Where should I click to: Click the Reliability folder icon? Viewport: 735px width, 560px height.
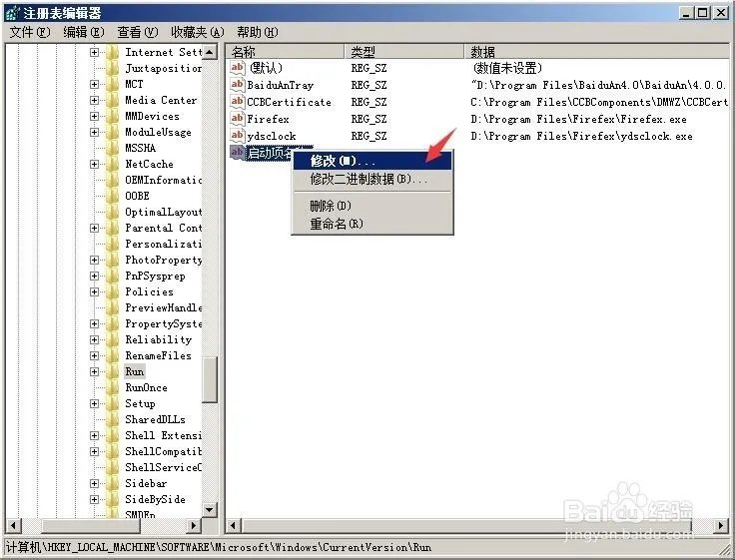tap(113, 339)
